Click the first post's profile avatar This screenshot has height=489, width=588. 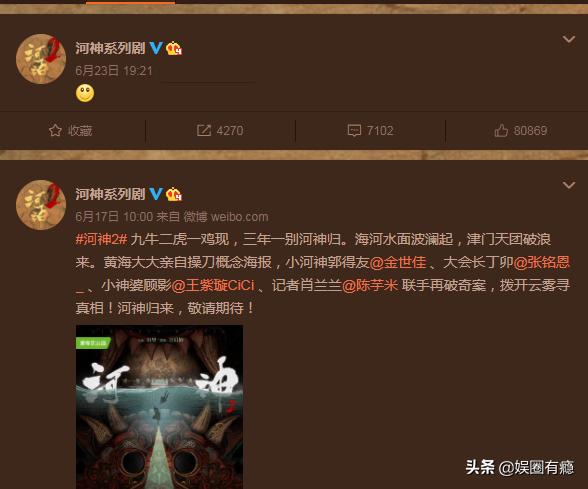tap(41, 59)
